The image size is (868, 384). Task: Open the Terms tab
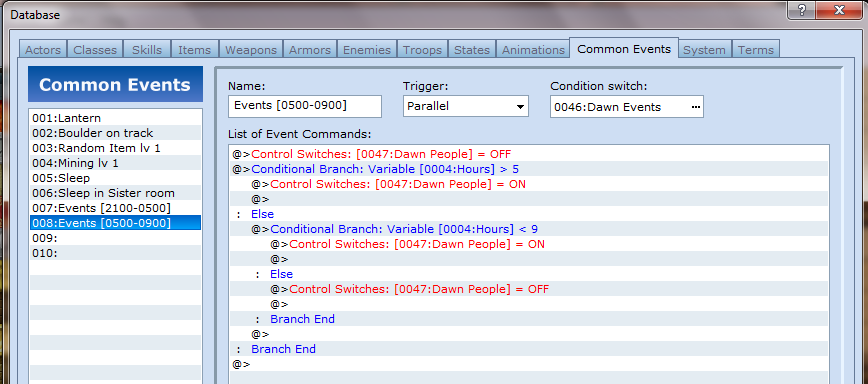[x=756, y=50]
